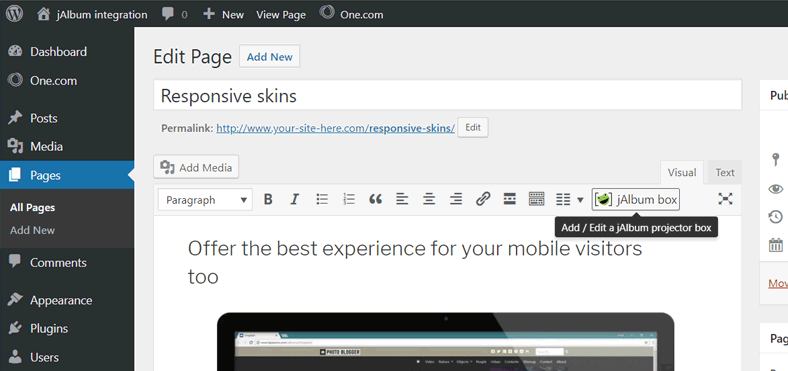The width and height of the screenshot is (788, 371).
Task: Click Add New under Pages submenu
Action: [32, 230]
